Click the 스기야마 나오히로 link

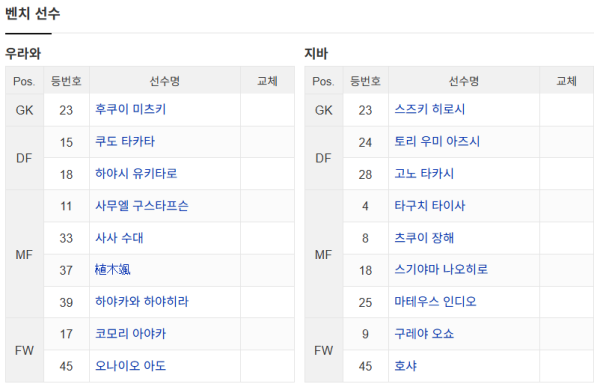coord(441,270)
